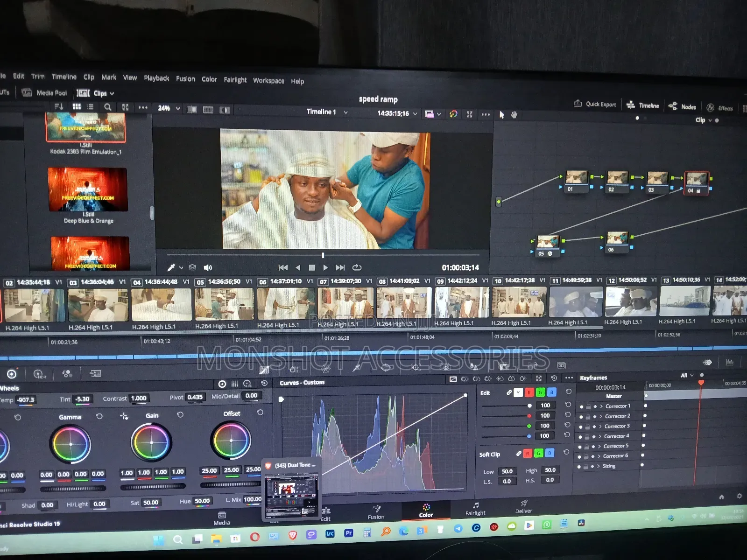Toggle the Nodes panel button
Image resolution: width=747 pixels, height=560 pixels.
coord(682,107)
